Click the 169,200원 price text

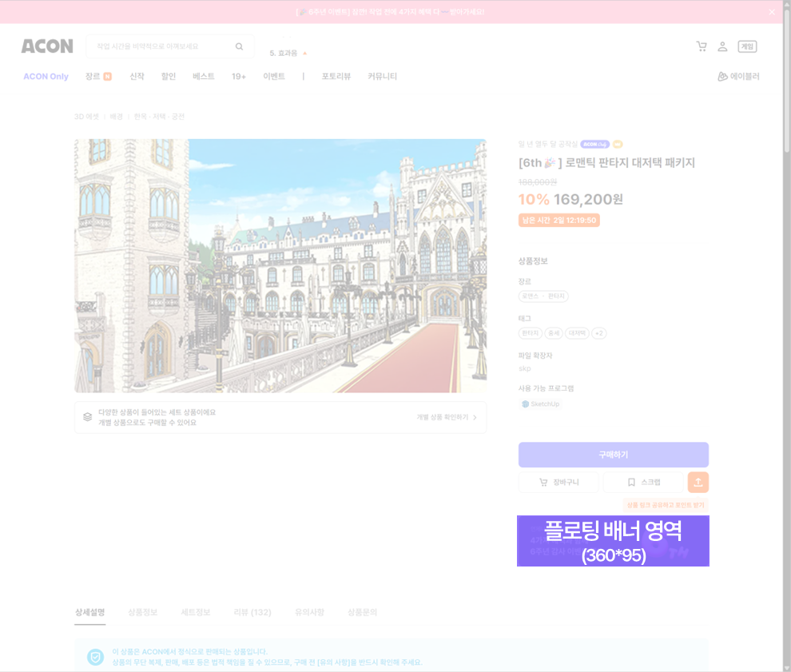pos(588,199)
